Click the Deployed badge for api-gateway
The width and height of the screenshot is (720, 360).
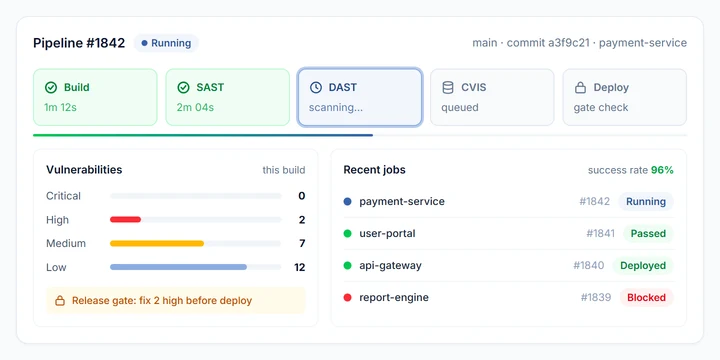(x=643, y=265)
